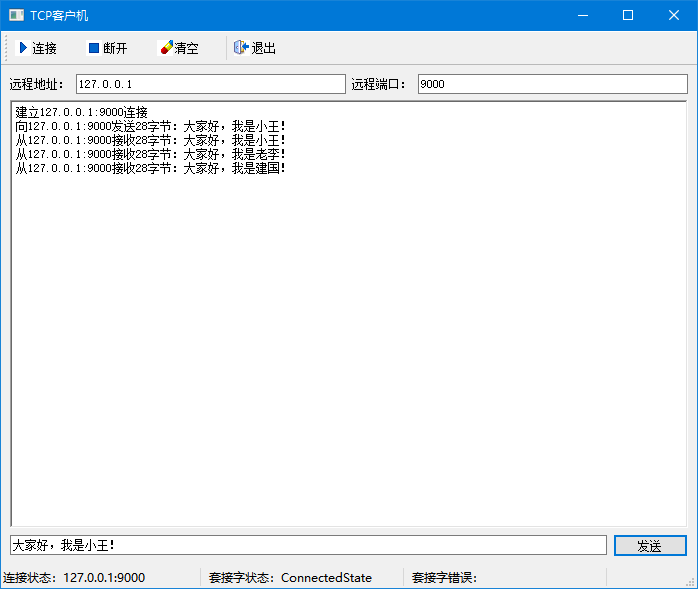Click the 连接 connect toolbar button
The image size is (698, 589).
click(37, 48)
